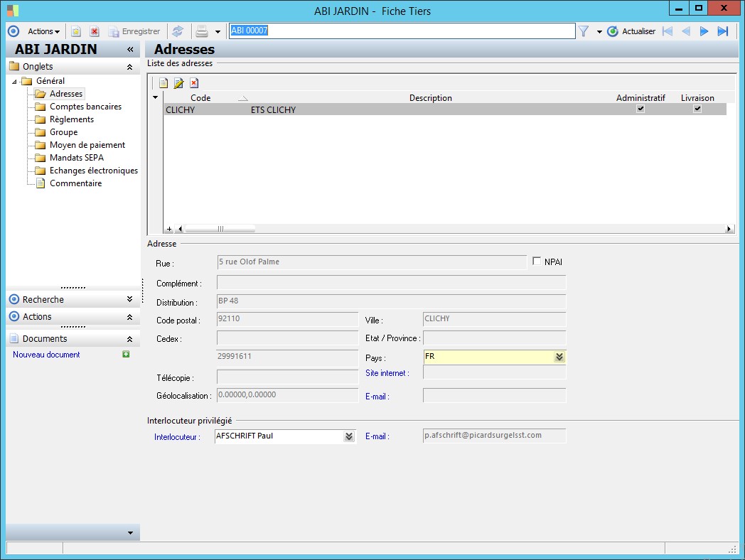Select Comptes bancaires in the tree
Image resolution: width=745 pixels, height=560 pixels.
(85, 107)
